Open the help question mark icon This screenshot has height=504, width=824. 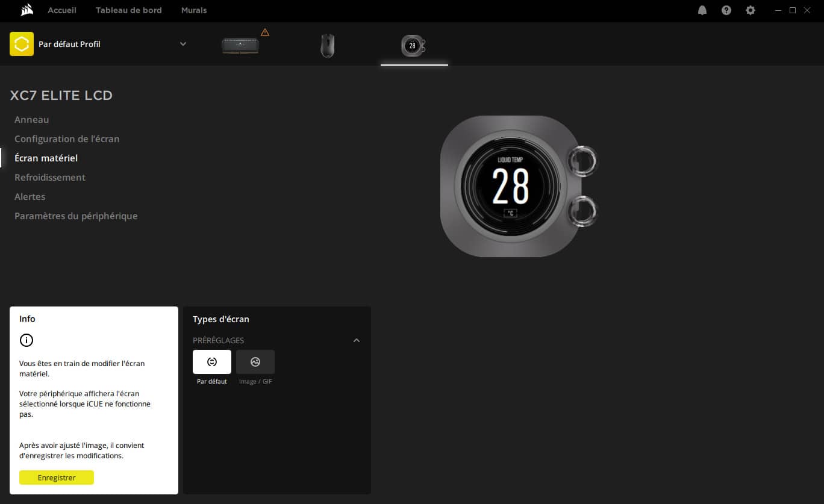click(726, 10)
